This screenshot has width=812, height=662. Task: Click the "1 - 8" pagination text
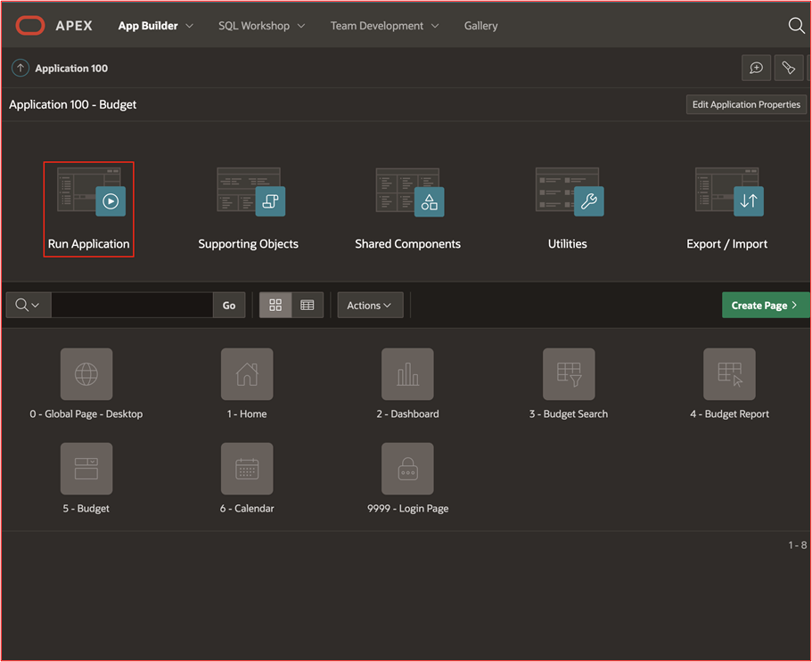click(x=797, y=544)
